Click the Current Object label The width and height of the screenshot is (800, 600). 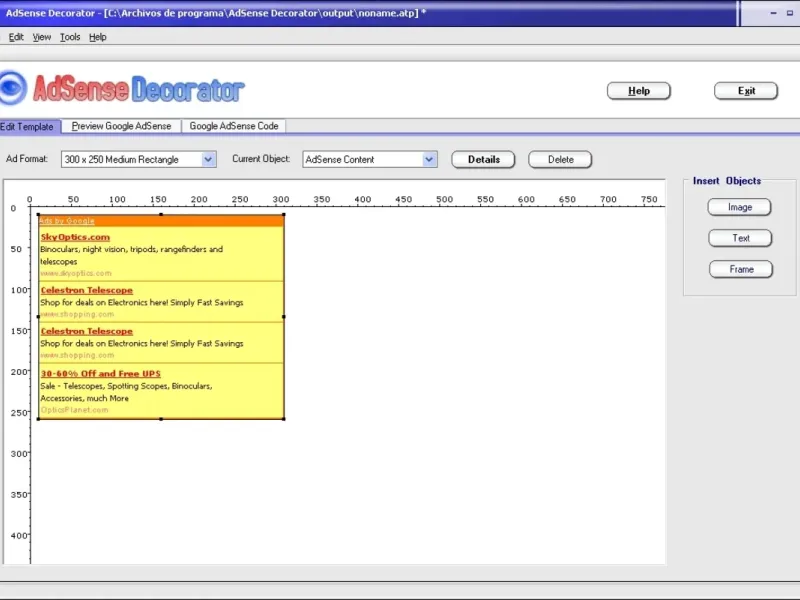tap(261, 159)
